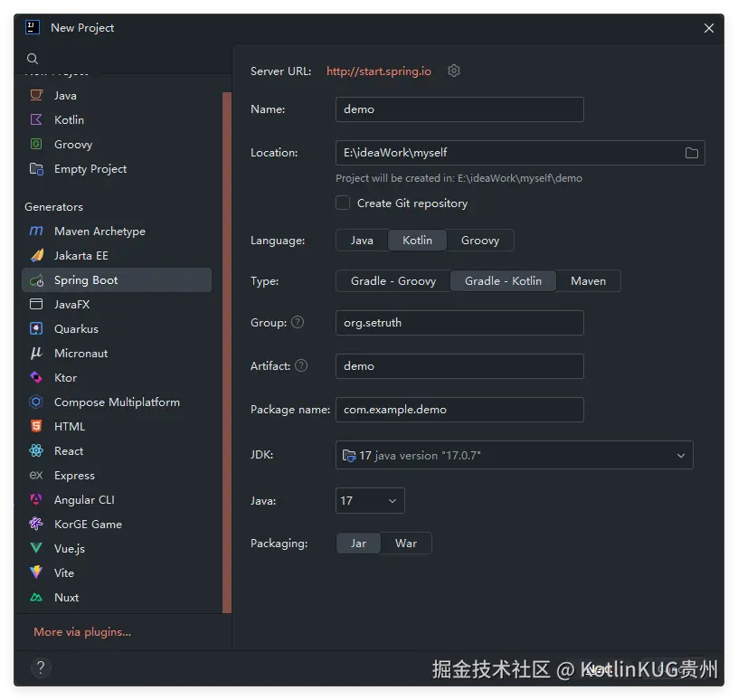Click the Micronaut icon

point(36,353)
